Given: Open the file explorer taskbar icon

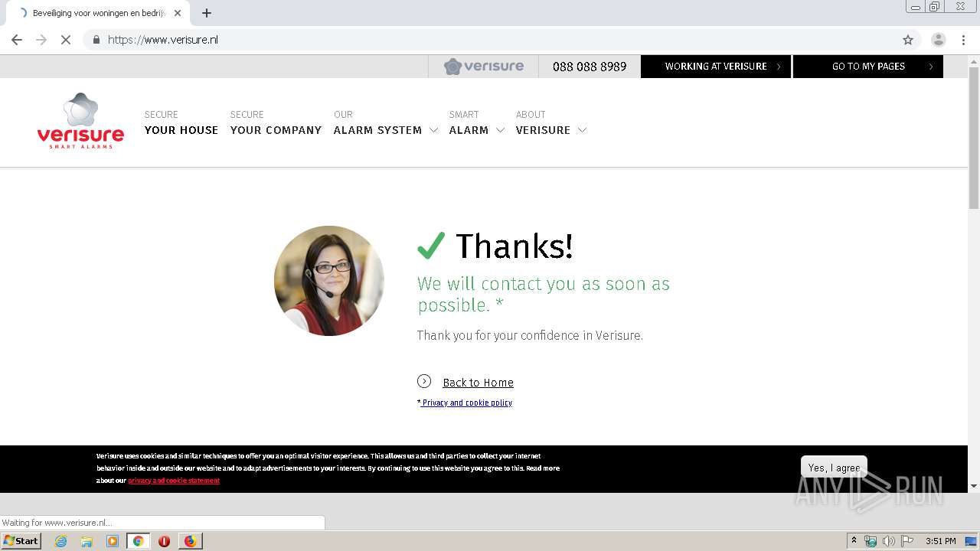Looking at the screenshot, I should tap(87, 541).
